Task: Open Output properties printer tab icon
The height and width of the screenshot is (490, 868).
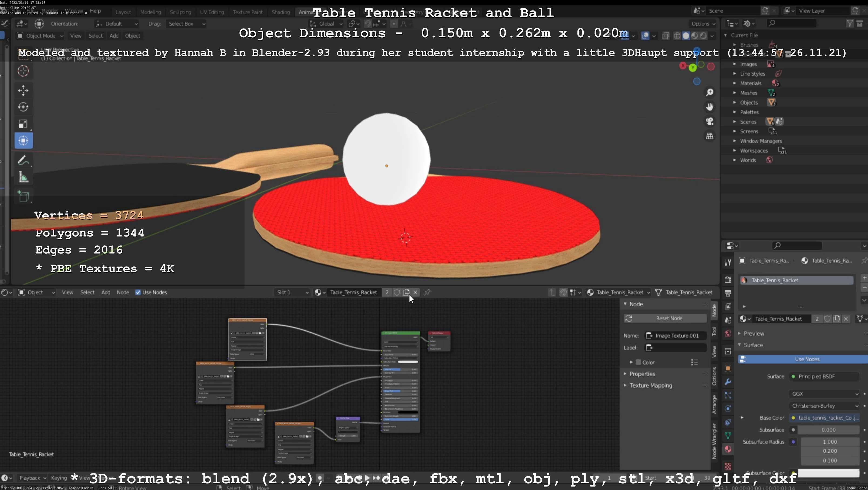Action: coord(728,293)
